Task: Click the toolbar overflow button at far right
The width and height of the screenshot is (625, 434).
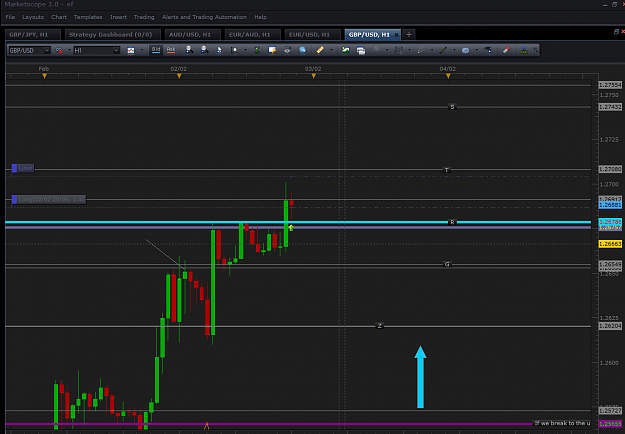Action: [x=535, y=50]
